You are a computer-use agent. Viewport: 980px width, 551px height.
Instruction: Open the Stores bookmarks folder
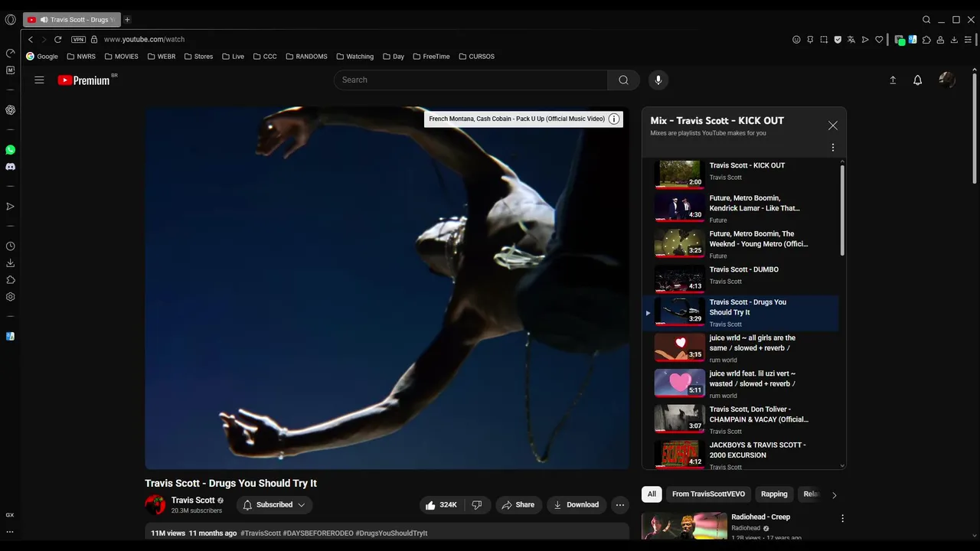point(198,56)
